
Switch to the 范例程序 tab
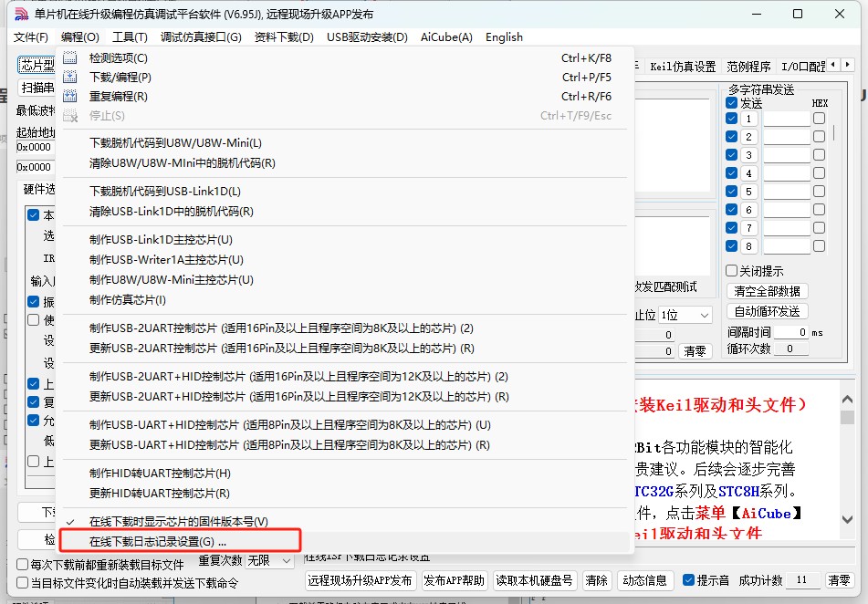tap(748, 67)
